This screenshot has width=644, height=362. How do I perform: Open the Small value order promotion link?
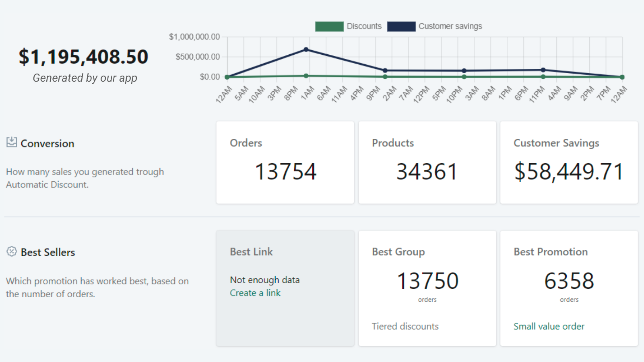(549, 327)
